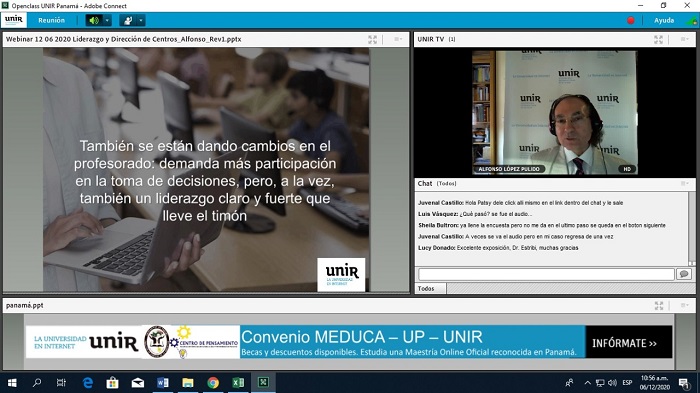Image resolution: width=700 pixels, height=393 pixels.
Task: Select the Todos chat tab
Action: [426, 288]
